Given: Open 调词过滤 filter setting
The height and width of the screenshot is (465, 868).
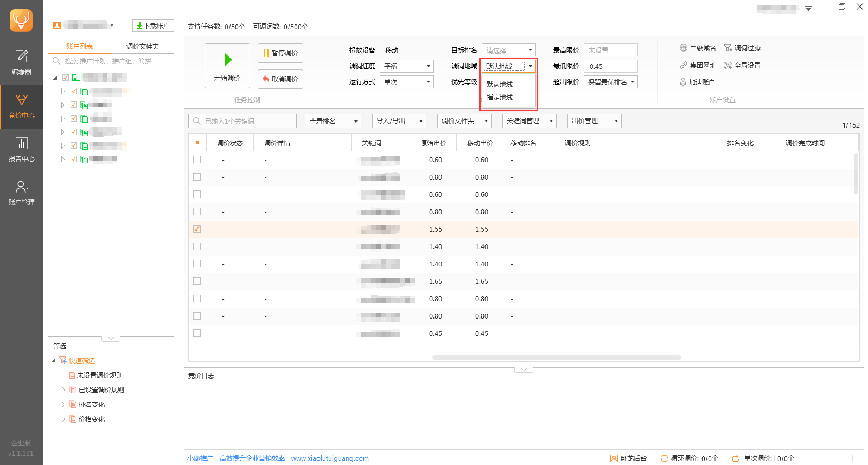Looking at the screenshot, I should (742, 48).
